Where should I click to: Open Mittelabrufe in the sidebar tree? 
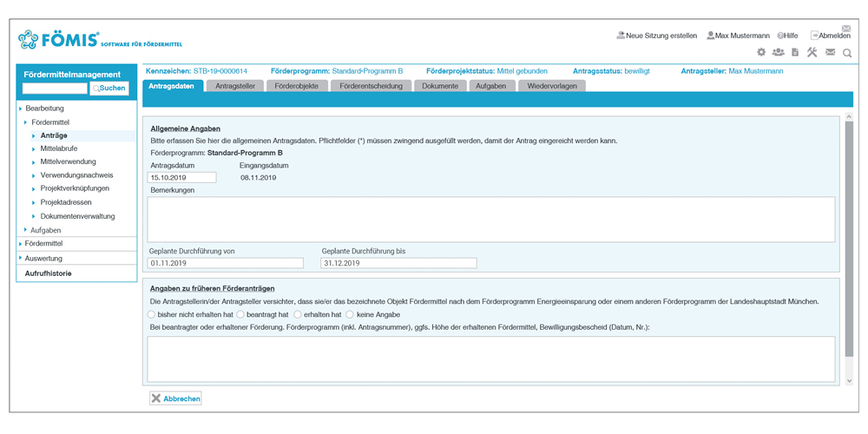tap(59, 148)
